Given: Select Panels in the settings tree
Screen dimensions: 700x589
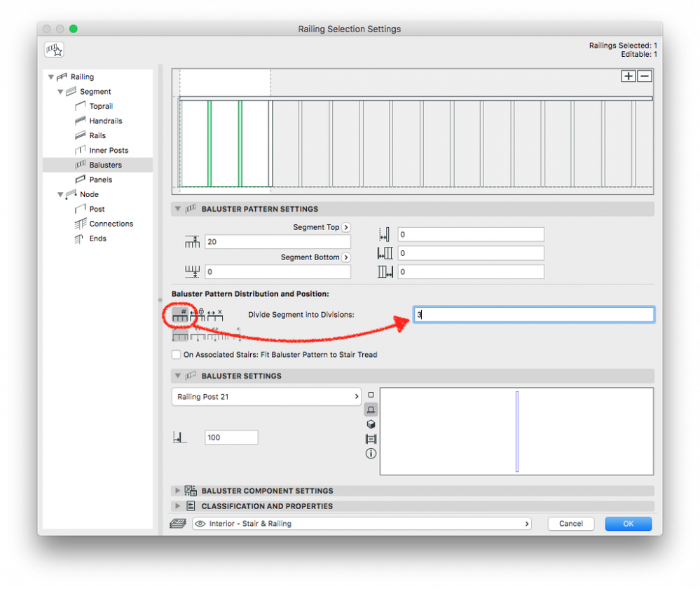Looking at the screenshot, I should point(100,180).
